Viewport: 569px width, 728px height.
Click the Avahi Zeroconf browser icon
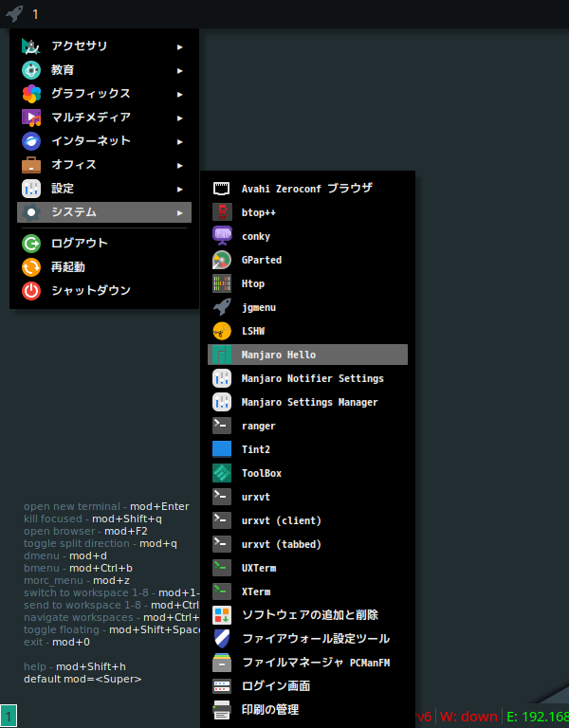pyautogui.click(x=222, y=189)
